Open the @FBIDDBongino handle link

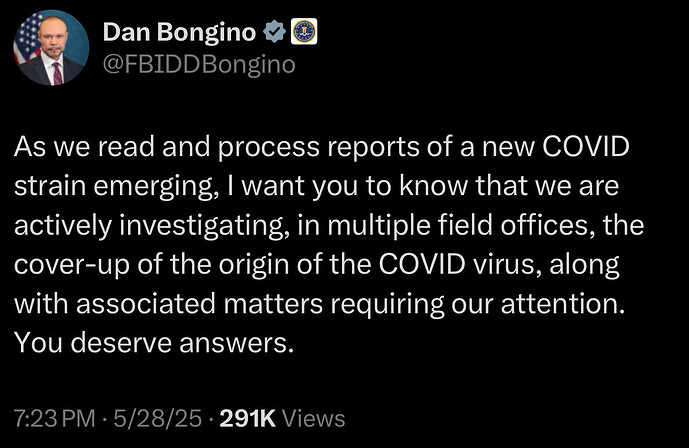point(199,65)
